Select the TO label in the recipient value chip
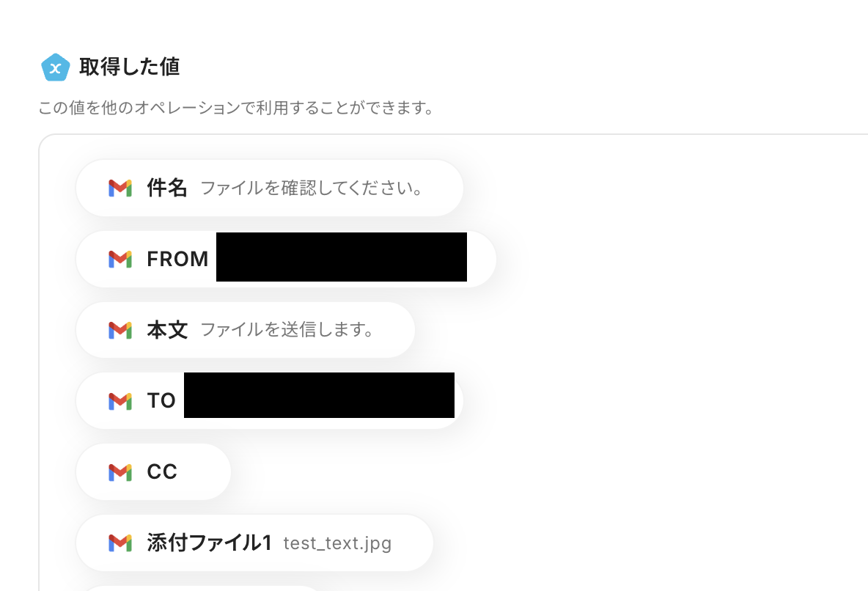The image size is (868, 591). pyautogui.click(x=161, y=400)
